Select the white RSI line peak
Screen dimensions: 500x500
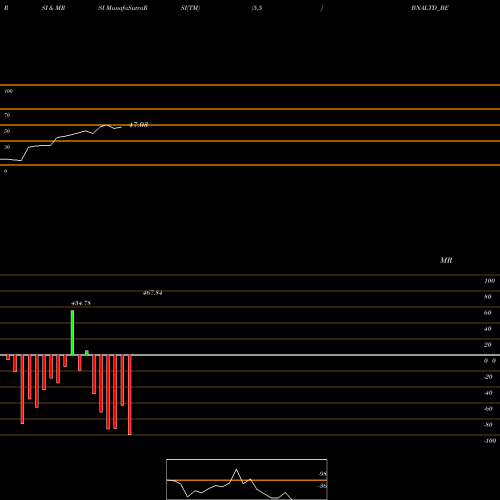[x=106, y=125]
